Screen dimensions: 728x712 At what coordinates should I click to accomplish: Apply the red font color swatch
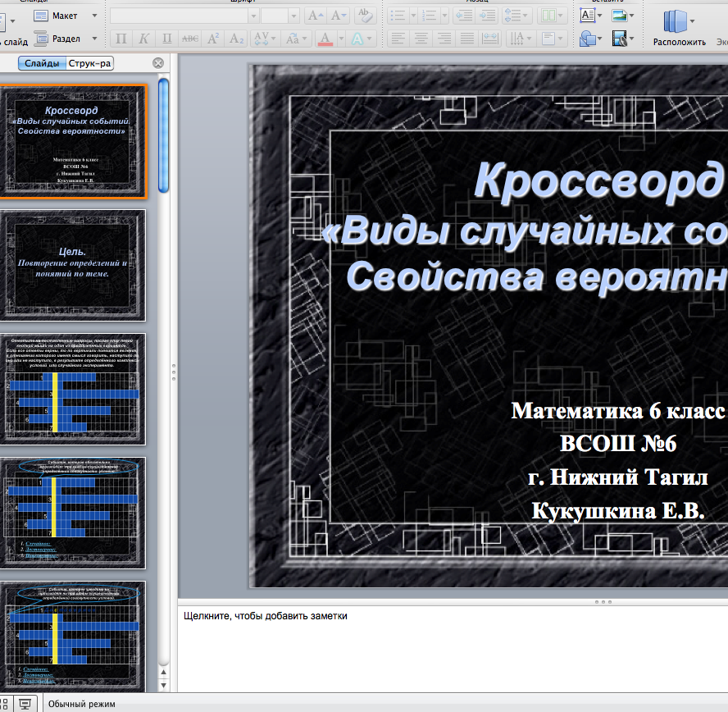click(x=325, y=39)
